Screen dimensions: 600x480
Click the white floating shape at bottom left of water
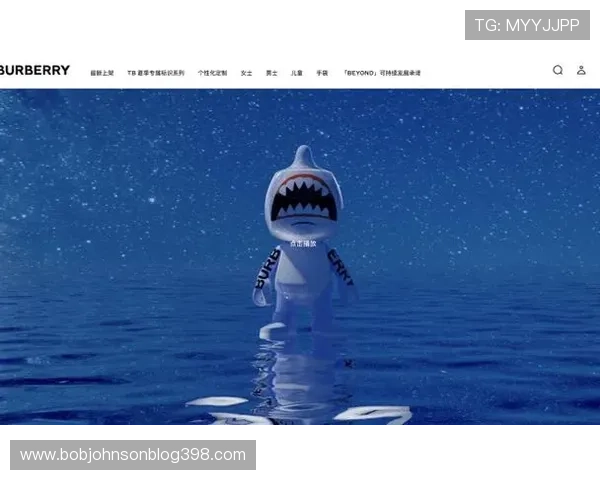(x=217, y=402)
